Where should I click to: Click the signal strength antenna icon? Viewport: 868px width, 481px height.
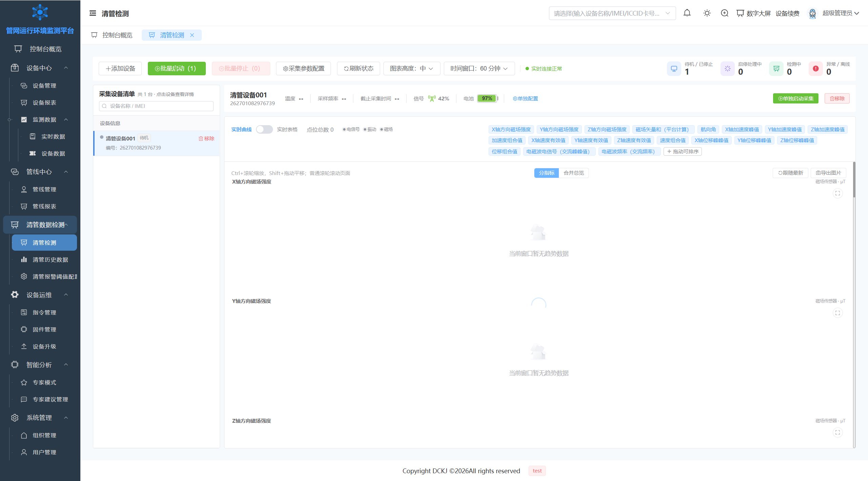point(432,98)
